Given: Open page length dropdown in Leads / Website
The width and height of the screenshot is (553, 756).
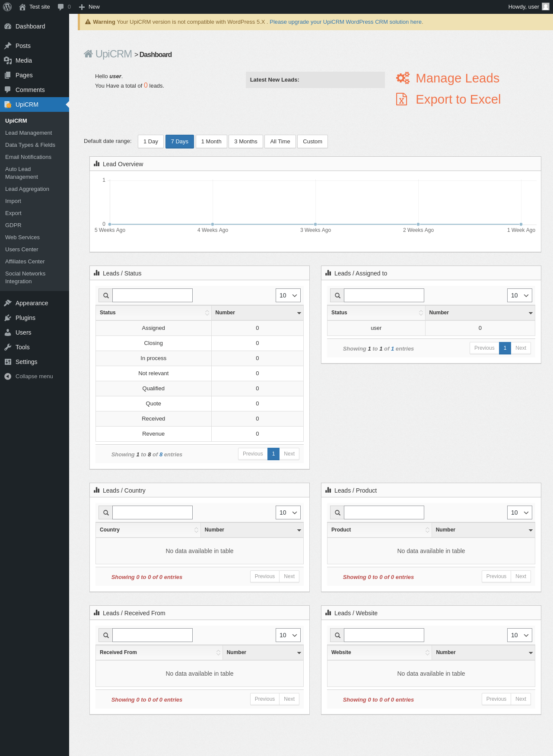Looking at the screenshot, I should click(x=520, y=635).
